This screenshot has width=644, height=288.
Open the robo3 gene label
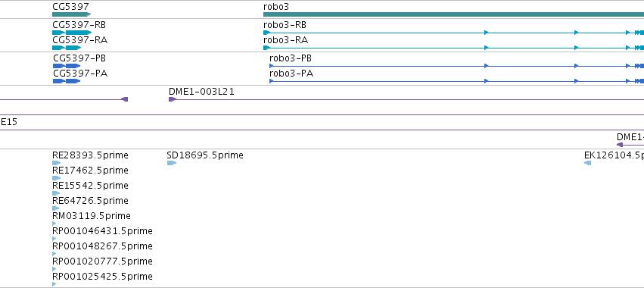(276, 7)
